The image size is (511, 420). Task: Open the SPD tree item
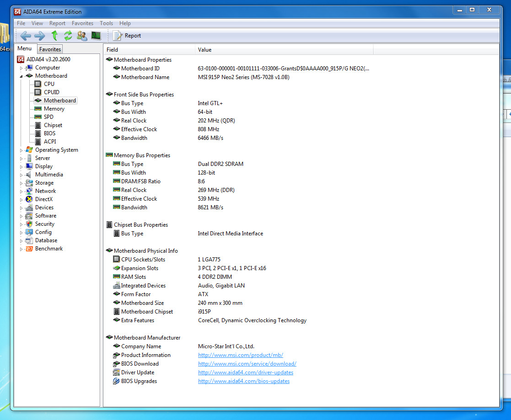48,117
